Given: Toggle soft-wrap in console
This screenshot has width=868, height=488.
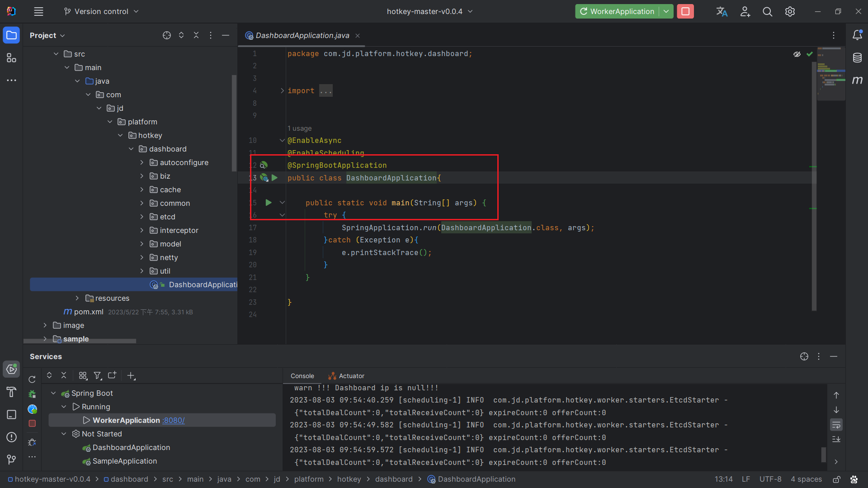Looking at the screenshot, I should (x=836, y=425).
